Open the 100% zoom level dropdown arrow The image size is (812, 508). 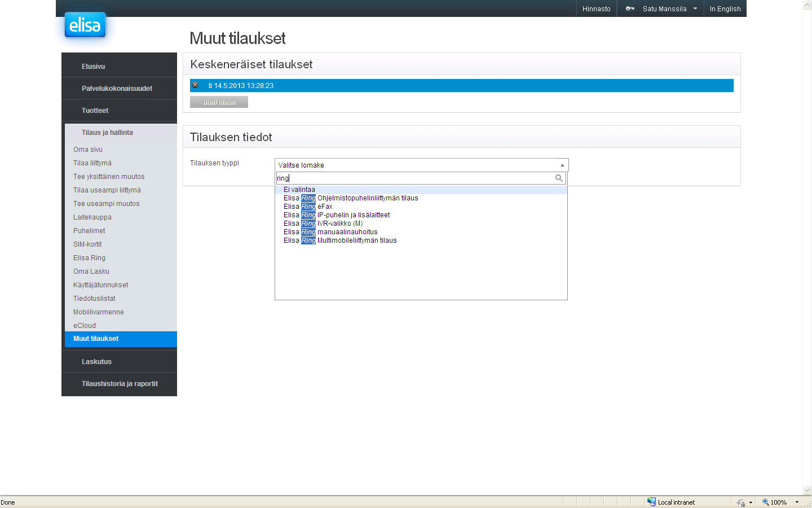[x=797, y=502]
